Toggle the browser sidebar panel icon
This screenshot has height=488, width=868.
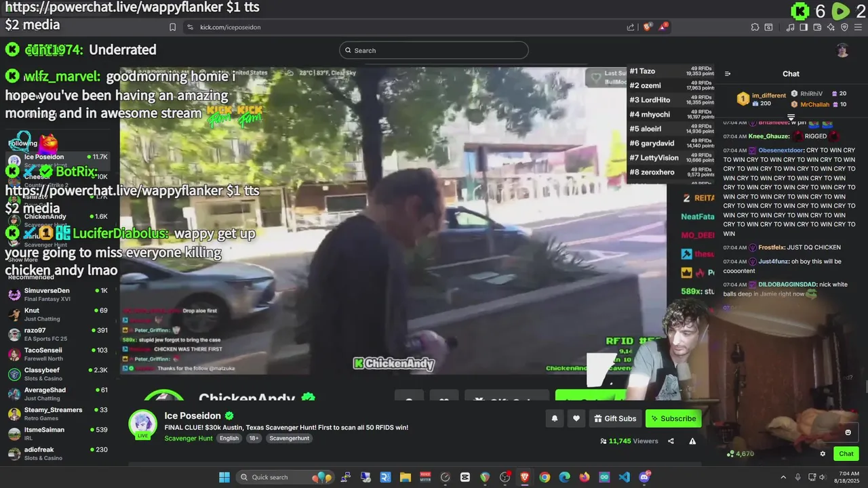[804, 27]
